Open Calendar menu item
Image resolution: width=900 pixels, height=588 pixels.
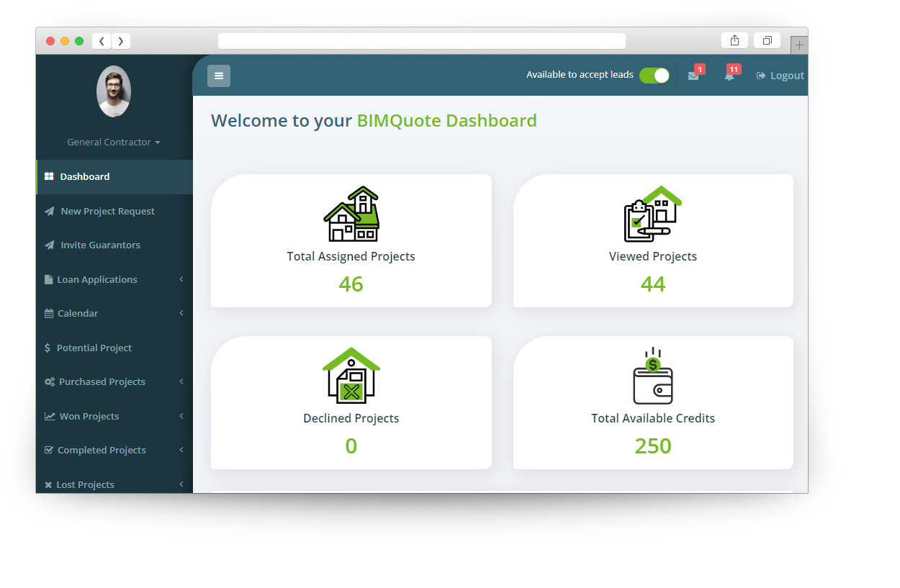(x=114, y=314)
